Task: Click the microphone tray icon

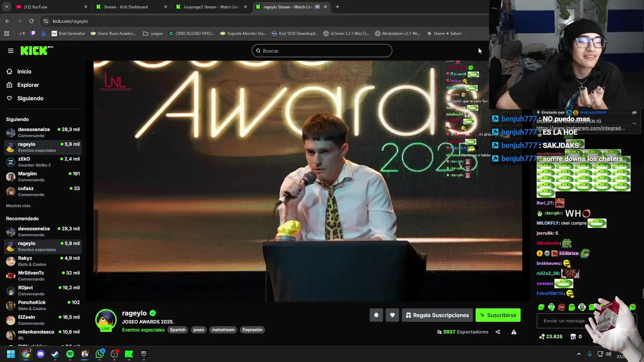Action: pos(590,354)
